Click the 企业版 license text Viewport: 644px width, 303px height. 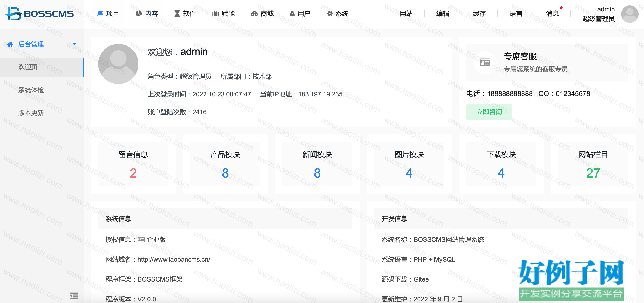(x=156, y=239)
